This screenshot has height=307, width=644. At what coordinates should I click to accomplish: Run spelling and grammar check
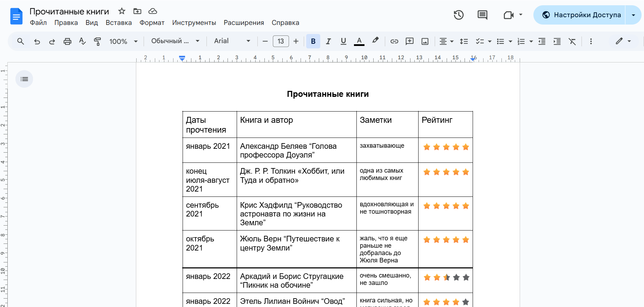(x=82, y=41)
